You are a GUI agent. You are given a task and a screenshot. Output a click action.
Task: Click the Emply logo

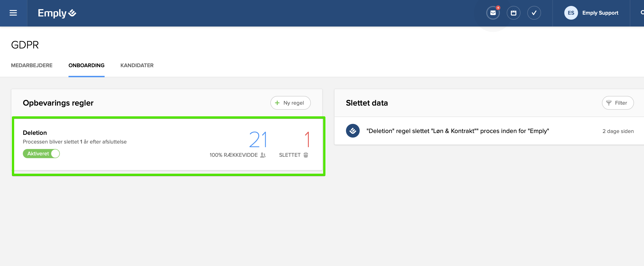[x=57, y=13]
